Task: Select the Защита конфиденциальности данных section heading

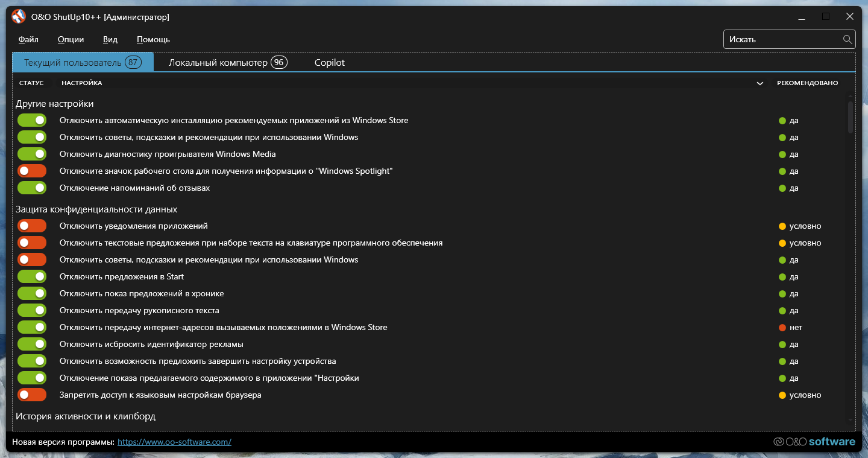Action: 96,209
